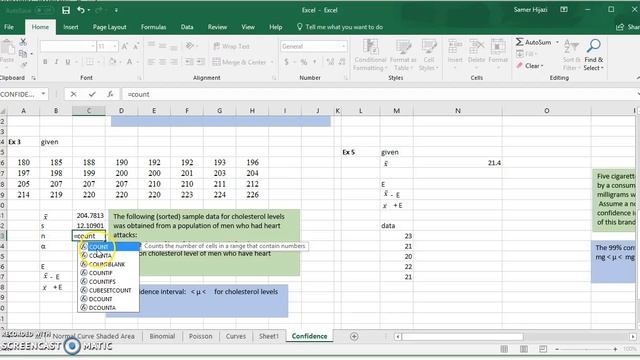Toggle Italic formatting

[56, 62]
